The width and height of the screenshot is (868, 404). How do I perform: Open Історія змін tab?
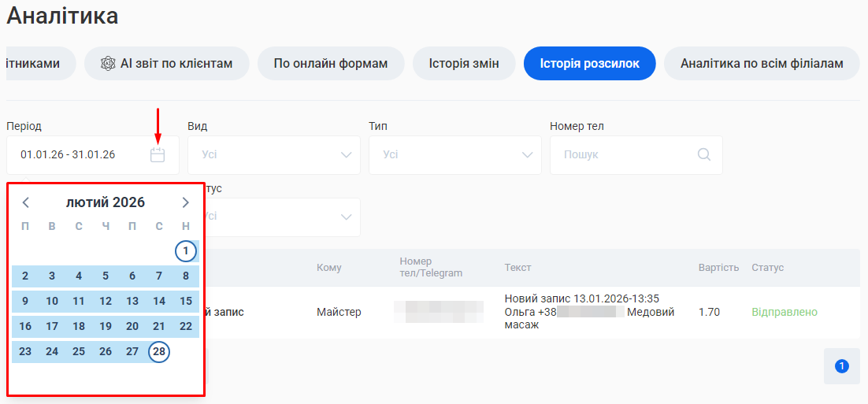click(464, 64)
